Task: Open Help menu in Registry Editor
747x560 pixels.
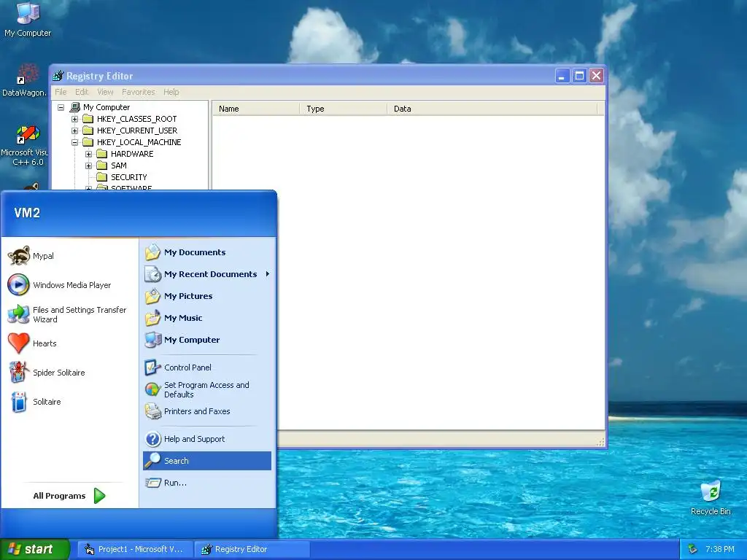Action: (x=171, y=92)
